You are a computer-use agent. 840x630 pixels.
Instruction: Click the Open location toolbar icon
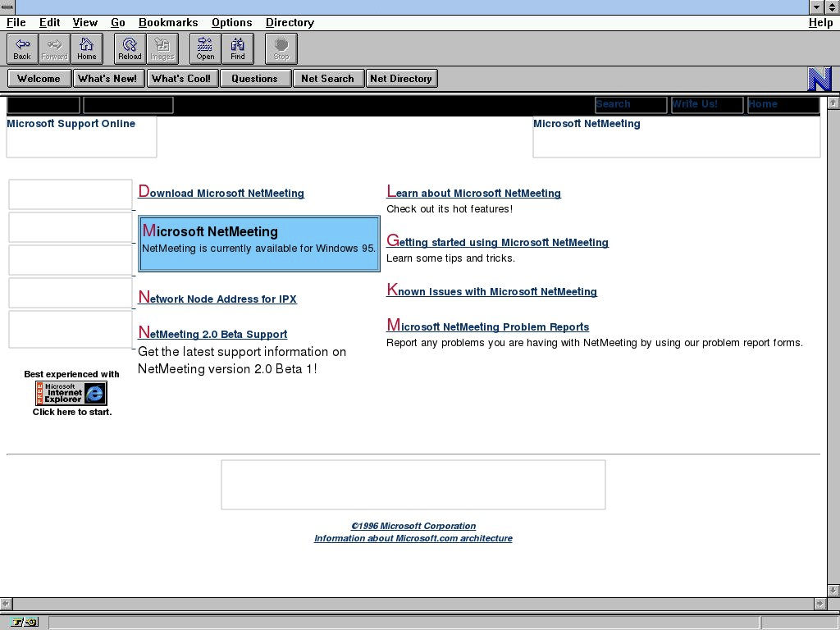(x=205, y=48)
